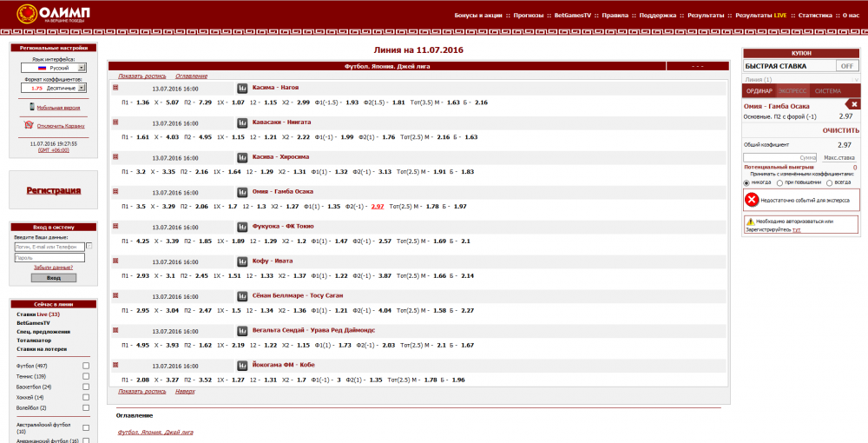Tick the Хоккей (14) checkbox
The width and height of the screenshot is (868, 443).
click(x=86, y=397)
